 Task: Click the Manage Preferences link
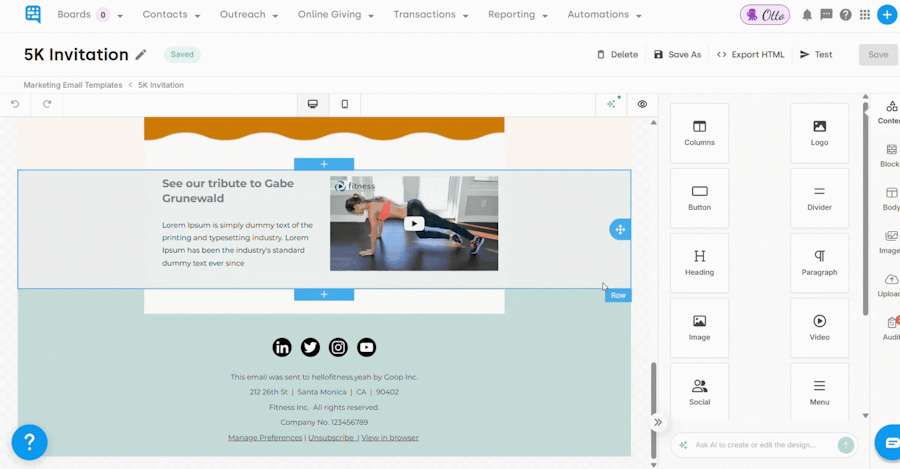[x=265, y=437]
